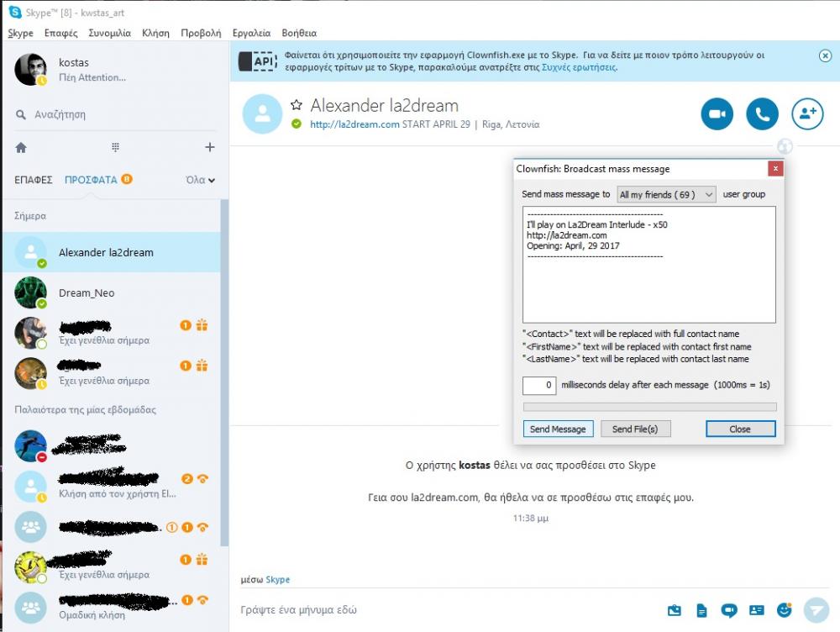Screen dimensions: 840x632
Task: Switch to the ΕΠΑΦΕΣ tab
Action: coord(34,180)
